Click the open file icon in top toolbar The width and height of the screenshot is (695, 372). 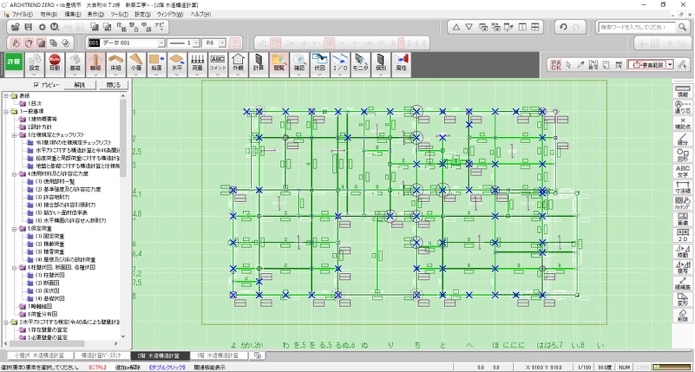[x=16, y=27]
